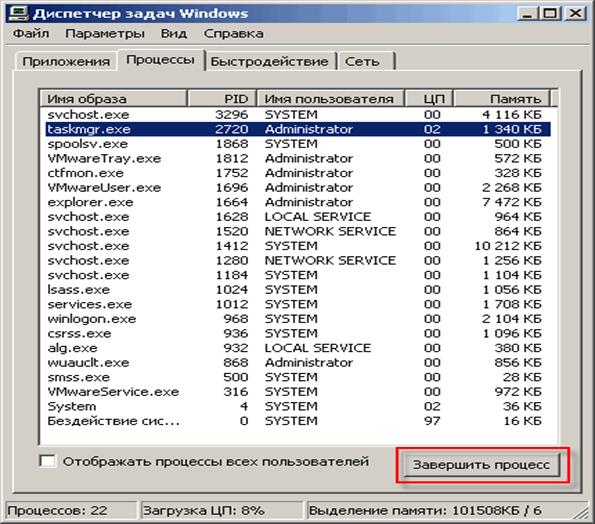
Task: Switch to the Сеть tab
Action: click(x=362, y=61)
